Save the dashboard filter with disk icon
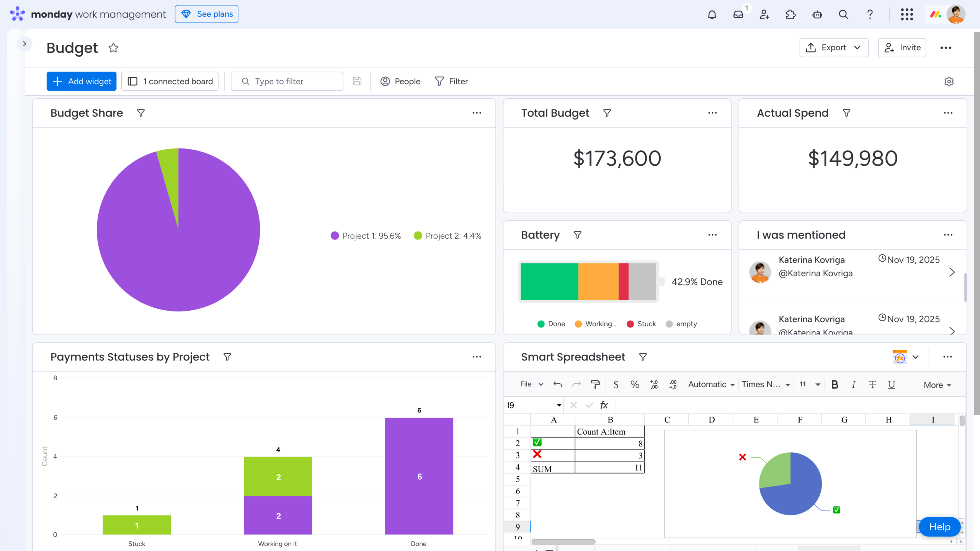Screen dimensions: 980x551 pyautogui.click(x=357, y=81)
